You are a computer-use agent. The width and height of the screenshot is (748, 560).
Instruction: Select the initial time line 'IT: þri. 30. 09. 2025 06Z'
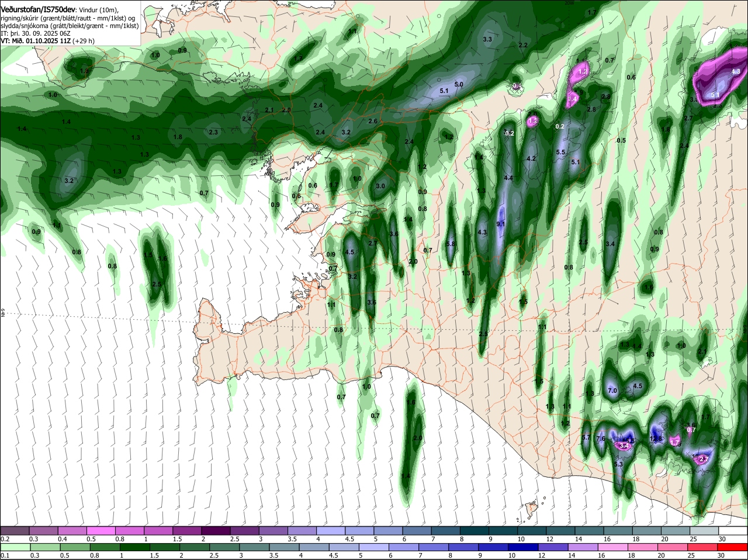36,34
